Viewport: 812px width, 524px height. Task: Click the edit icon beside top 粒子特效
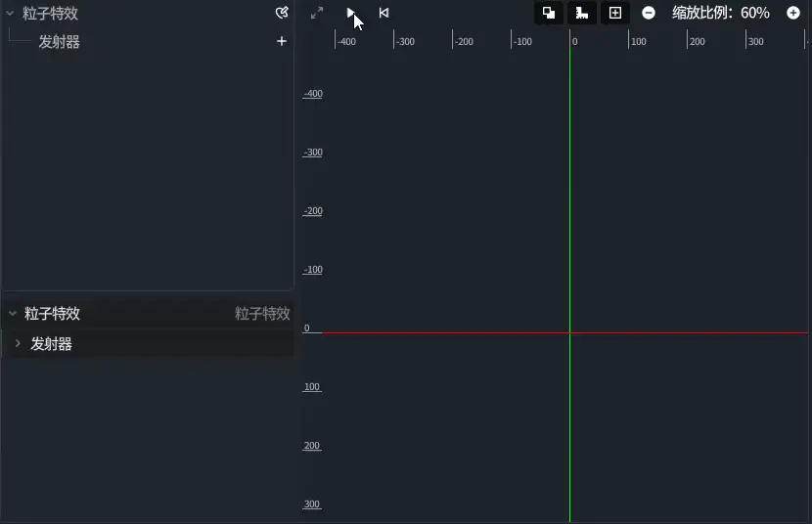pyautogui.click(x=282, y=13)
